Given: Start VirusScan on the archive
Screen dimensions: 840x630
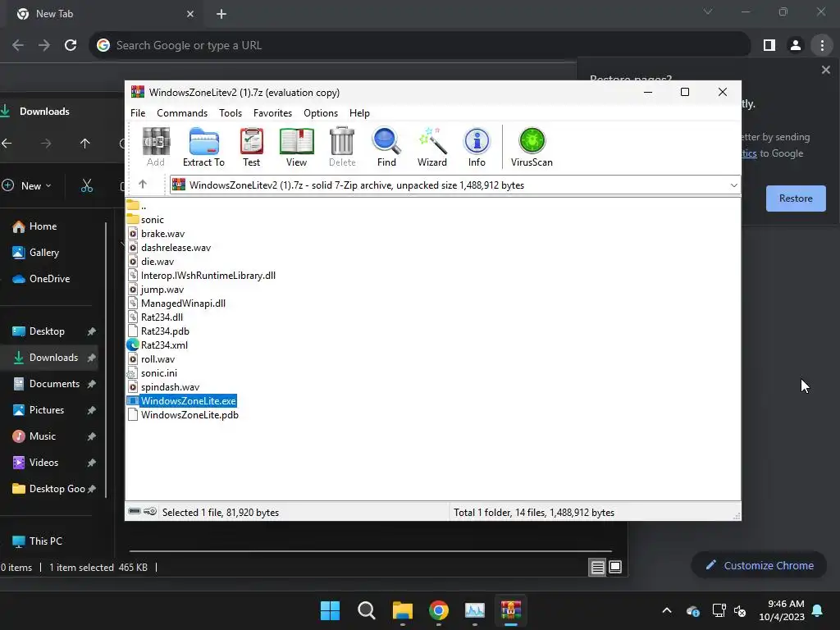Looking at the screenshot, I should click(532, 148).
